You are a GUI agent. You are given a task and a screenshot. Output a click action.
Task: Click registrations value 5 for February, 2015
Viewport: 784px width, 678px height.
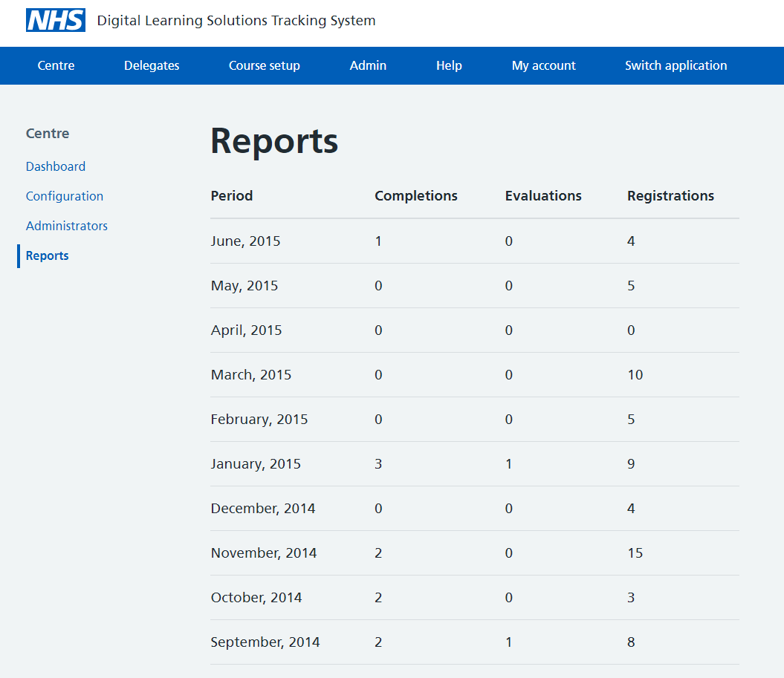click(x=631, y=419)
